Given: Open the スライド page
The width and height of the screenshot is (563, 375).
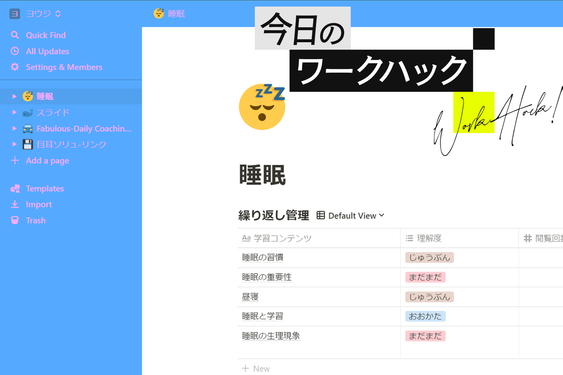Looking at the screenshot, I should coord(53,112).
